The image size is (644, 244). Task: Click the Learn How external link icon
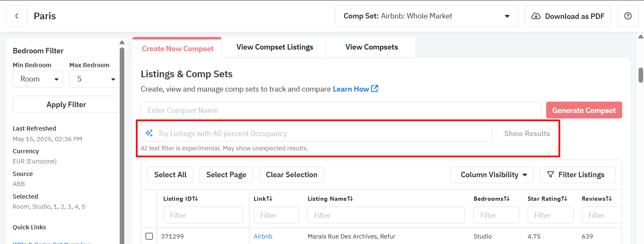pos(375,89)
